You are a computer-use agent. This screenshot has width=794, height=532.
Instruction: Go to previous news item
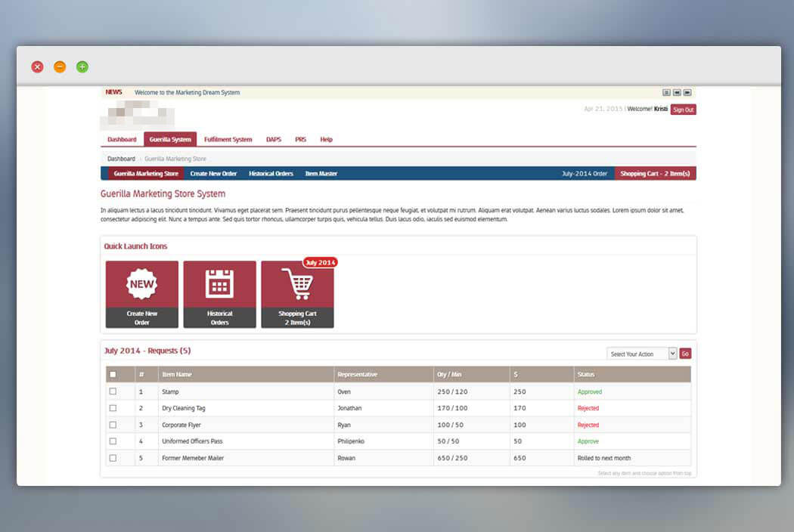[x=677, y=93]
